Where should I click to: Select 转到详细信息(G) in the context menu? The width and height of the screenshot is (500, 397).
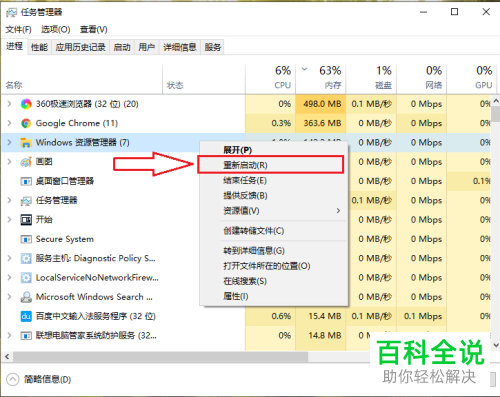pos(274,251)
